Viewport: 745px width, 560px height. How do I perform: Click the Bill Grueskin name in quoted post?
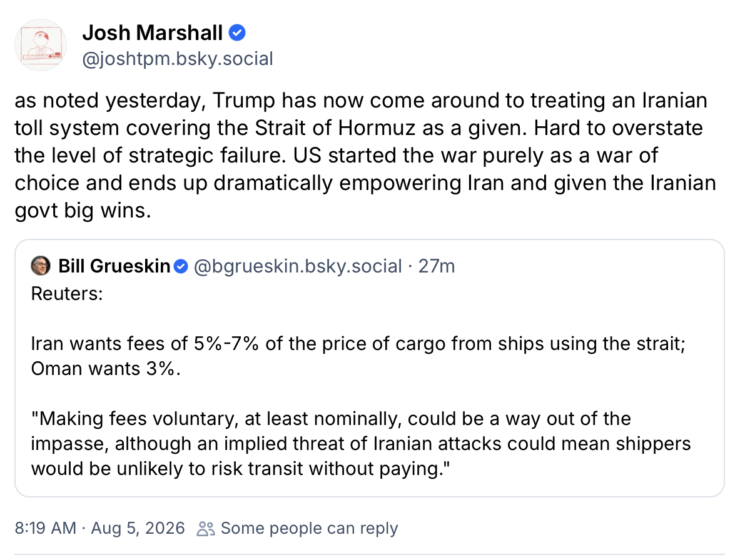pos(114,266)
